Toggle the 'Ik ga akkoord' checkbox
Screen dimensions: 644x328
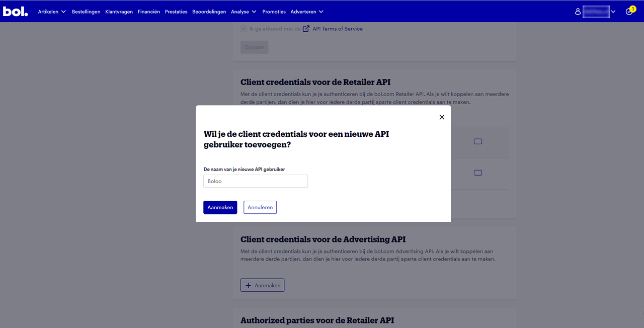(x=244, y=29)
